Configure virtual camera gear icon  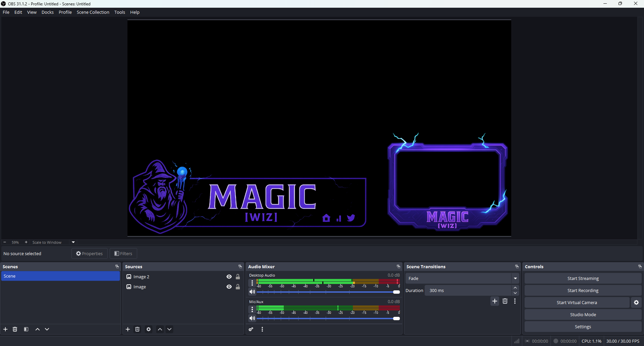point(636,302)
